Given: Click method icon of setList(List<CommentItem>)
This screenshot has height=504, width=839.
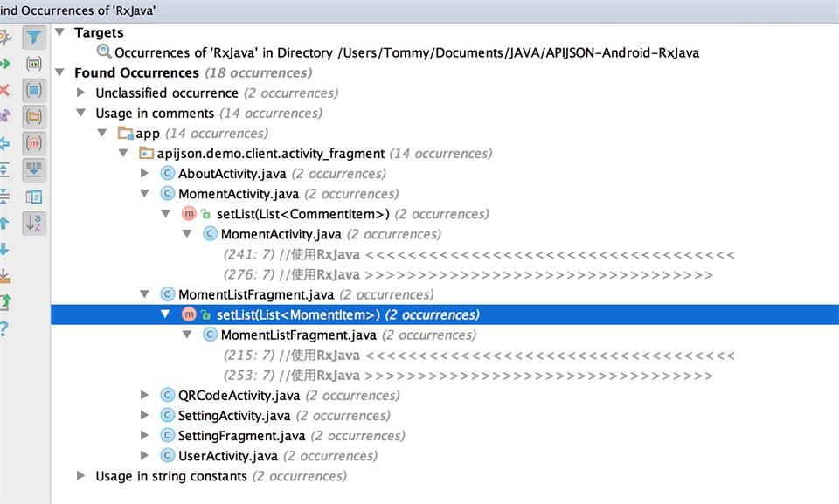Looking at the screenshot, I should (189, 213).
